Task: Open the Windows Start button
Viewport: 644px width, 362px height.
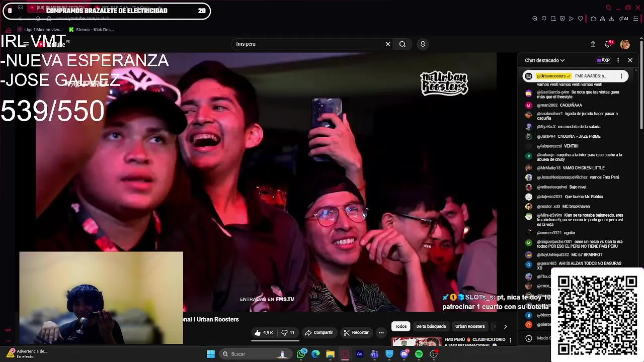Action: click(211, 354)
